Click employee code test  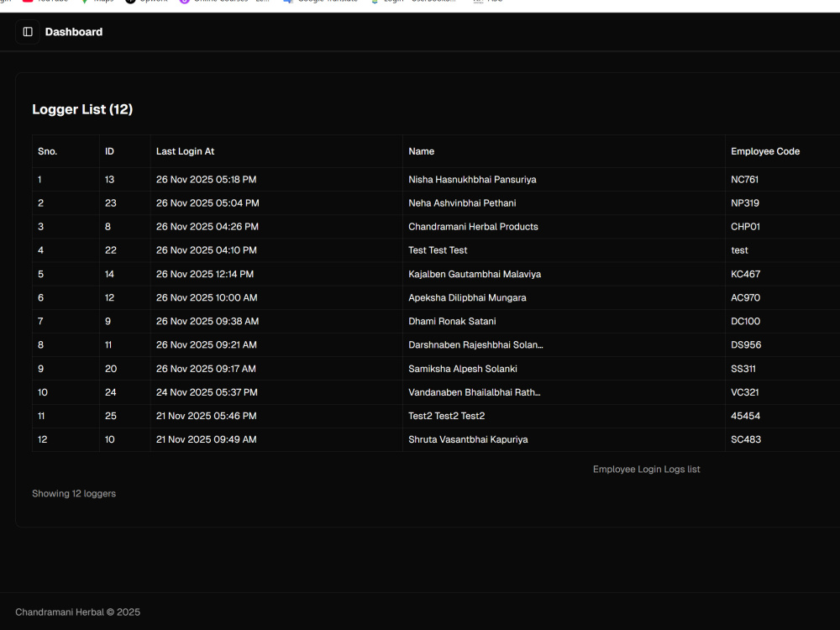point(739,250)
